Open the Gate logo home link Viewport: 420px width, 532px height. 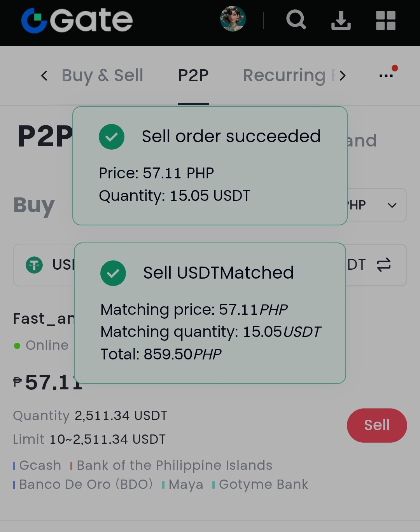pyautogui.click(x=77, y=20)
